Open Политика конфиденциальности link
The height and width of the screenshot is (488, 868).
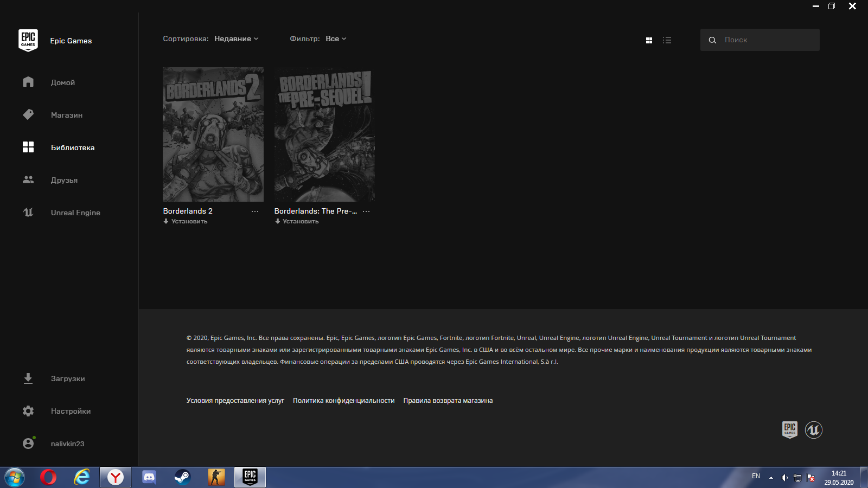click(x=344, y=401)
